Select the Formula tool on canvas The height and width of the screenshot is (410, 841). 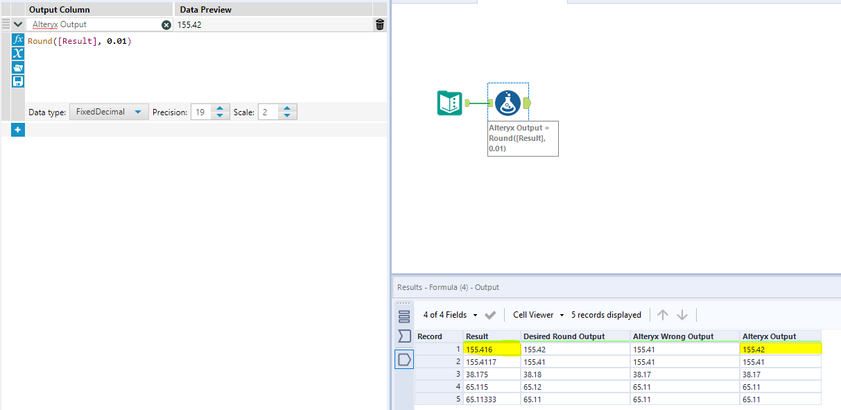pyautogui.click(x=508, y=103)
